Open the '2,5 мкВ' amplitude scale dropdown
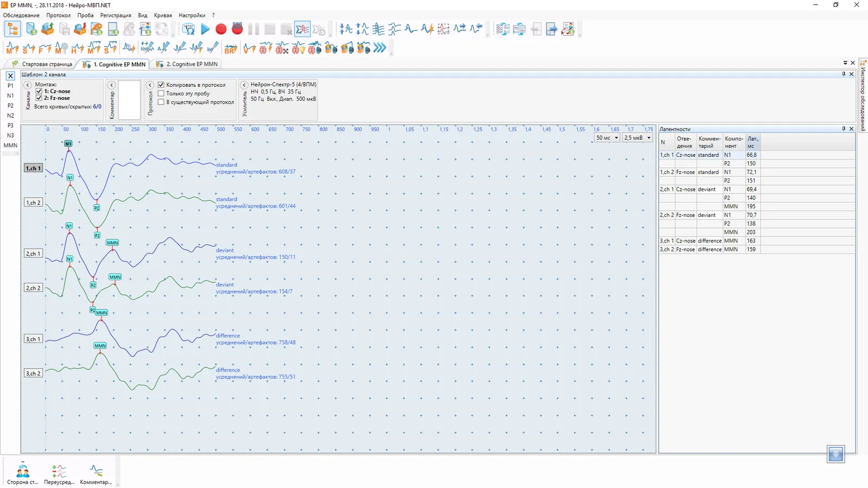The image size is (868, 488). click(637, 138)
